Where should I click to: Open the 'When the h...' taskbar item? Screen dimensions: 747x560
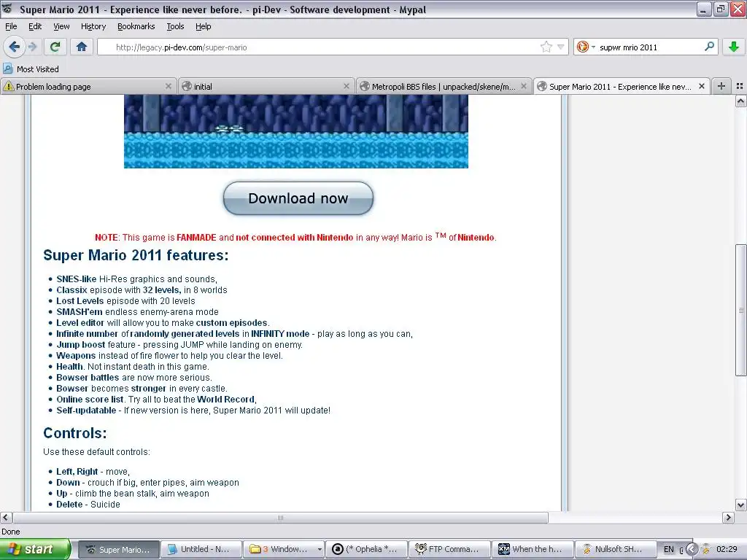coord(532,549)
